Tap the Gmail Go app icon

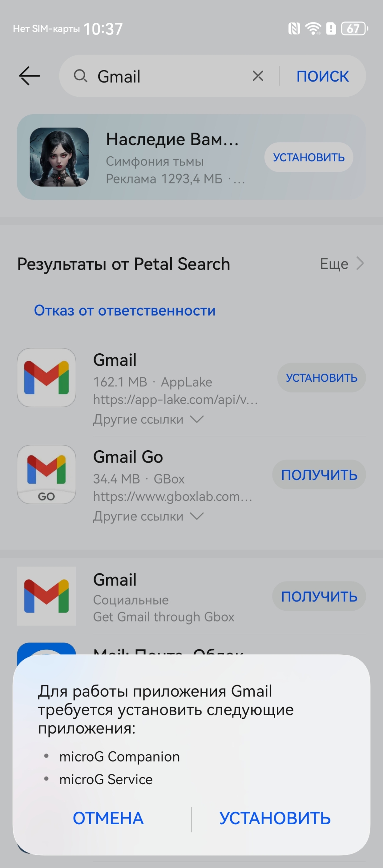[46, 474]
